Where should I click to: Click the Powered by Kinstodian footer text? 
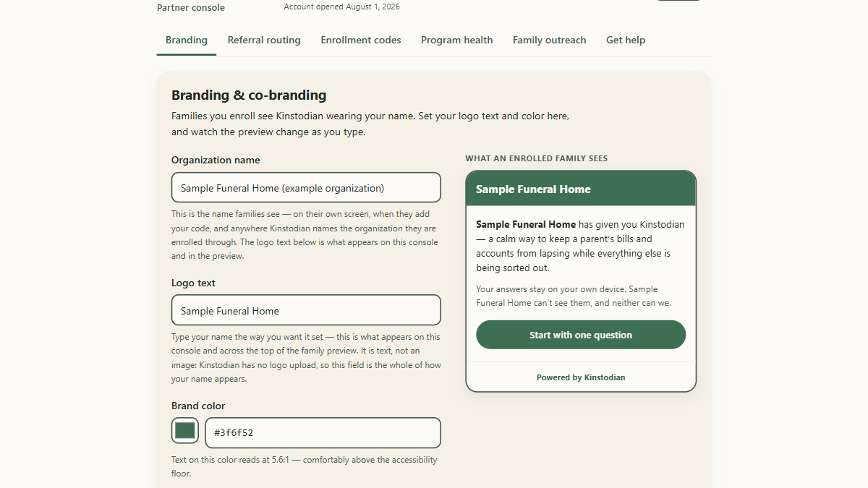(x=581, y=377)
